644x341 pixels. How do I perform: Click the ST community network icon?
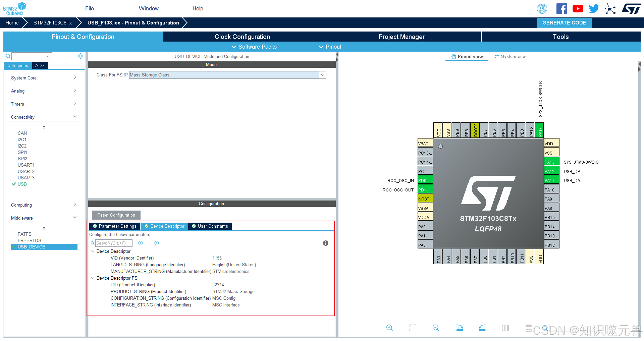pos(610,9)
